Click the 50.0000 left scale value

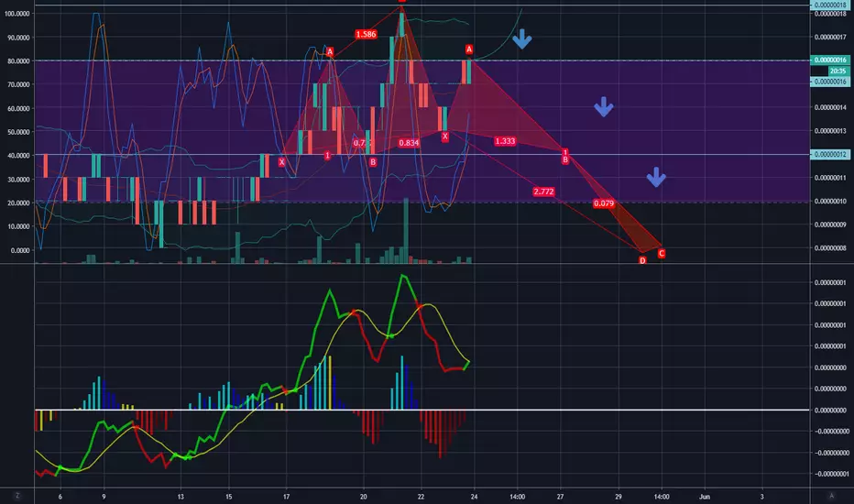[x=18, y=132]
